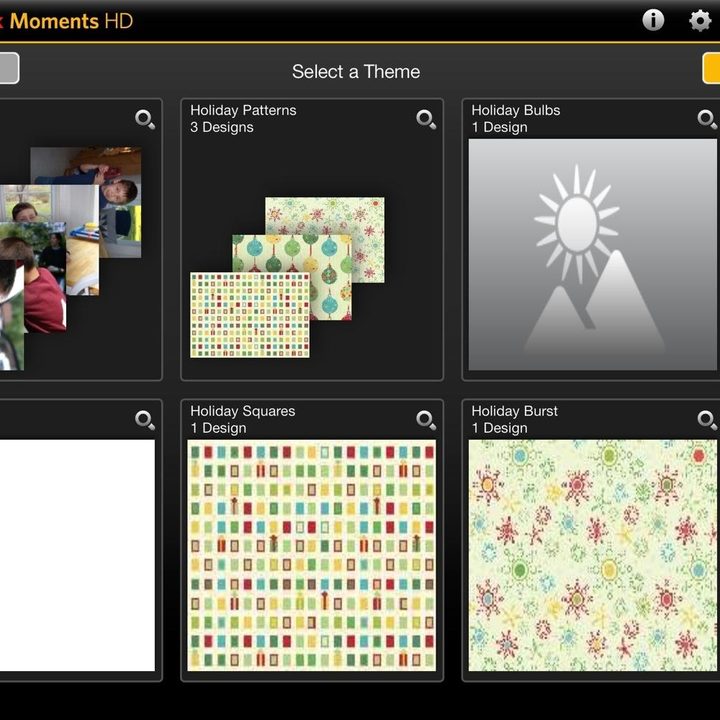This screenshot has height=720, width=720.
Task: Select the Holiday Bulbs placeholder image
Action: tap(592, 255)
